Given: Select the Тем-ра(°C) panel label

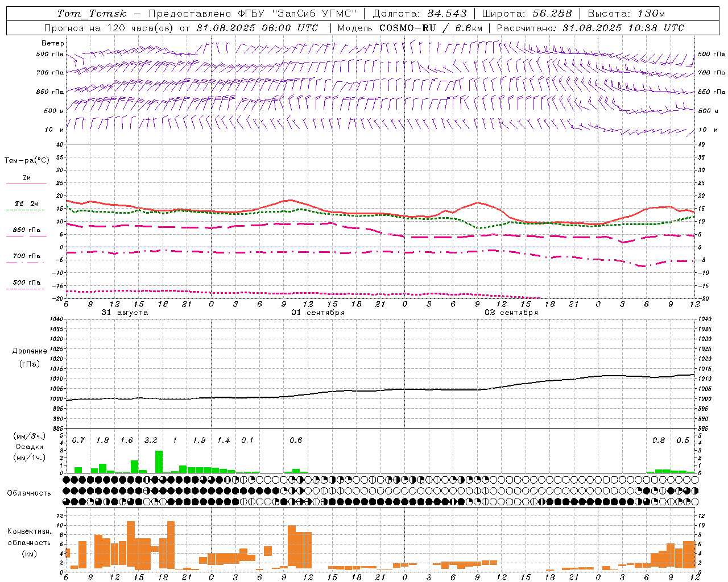Looking at the screenshot, I should (x=27, y=160).
